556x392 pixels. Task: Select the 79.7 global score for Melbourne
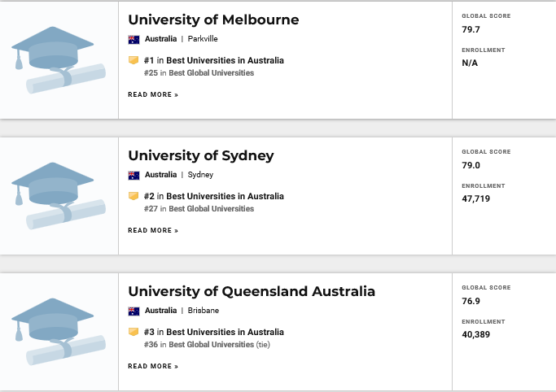click(471, 30)
